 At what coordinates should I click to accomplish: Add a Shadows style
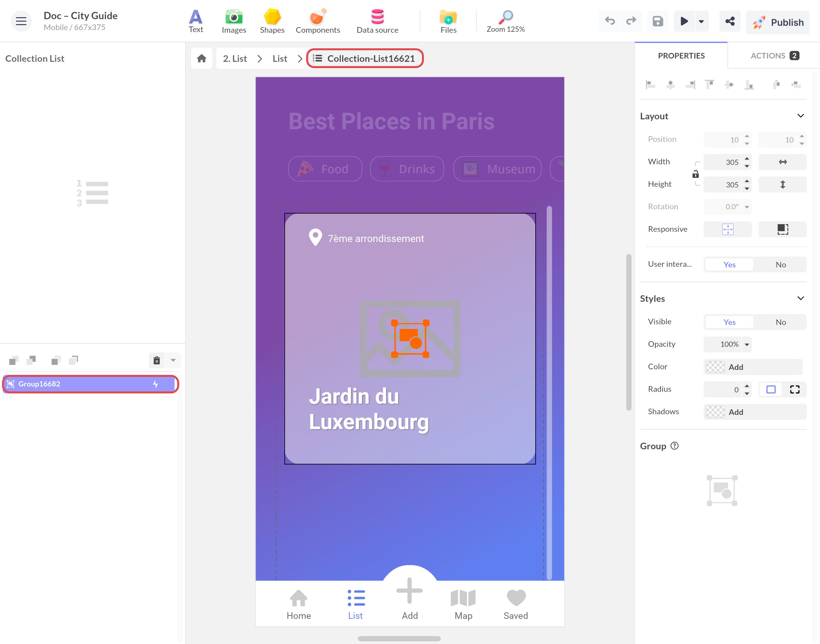(755, 412)
